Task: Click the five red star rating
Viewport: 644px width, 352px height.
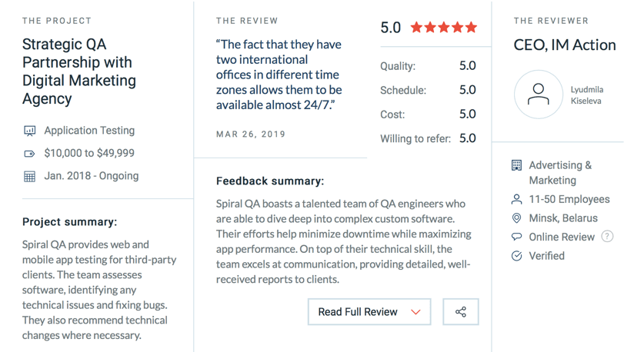Action: click(443, 28)
